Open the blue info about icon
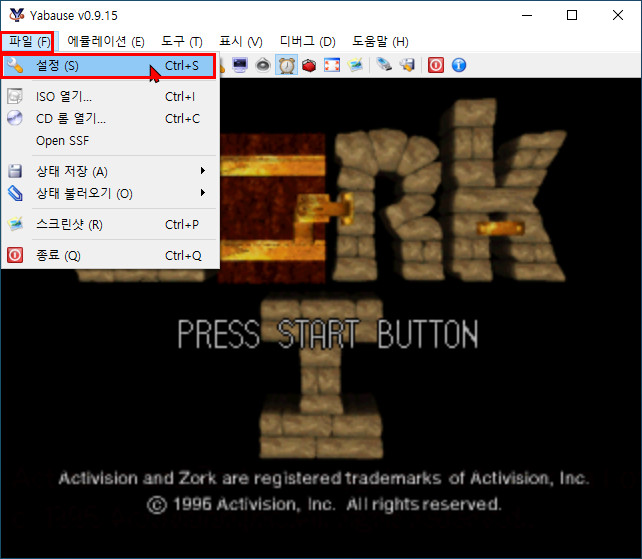Viewport: 642px width, 559px height. coord(459,65)
